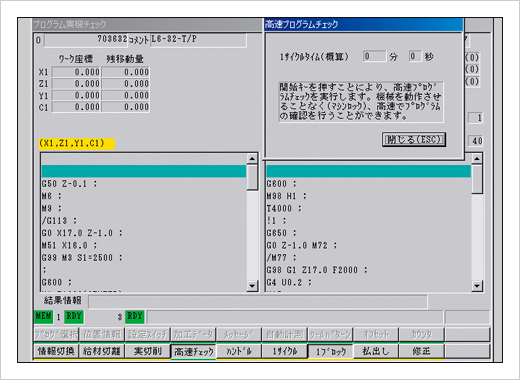Open the 自動計測 menu key
The image size is (520, 380).
(x=284, y=334)
